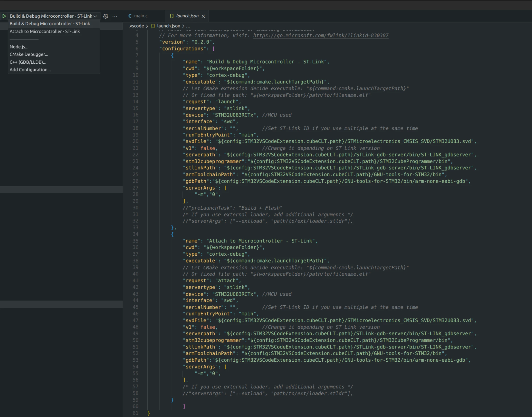Click the "serverArgs" key on line 54
532x417 pixels.
[x=200, y=367]
